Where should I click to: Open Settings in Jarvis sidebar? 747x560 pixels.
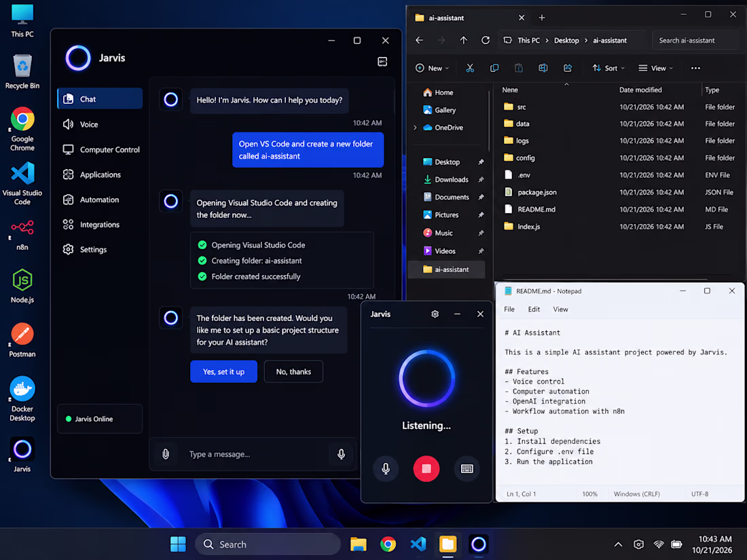tap(100, 249)
